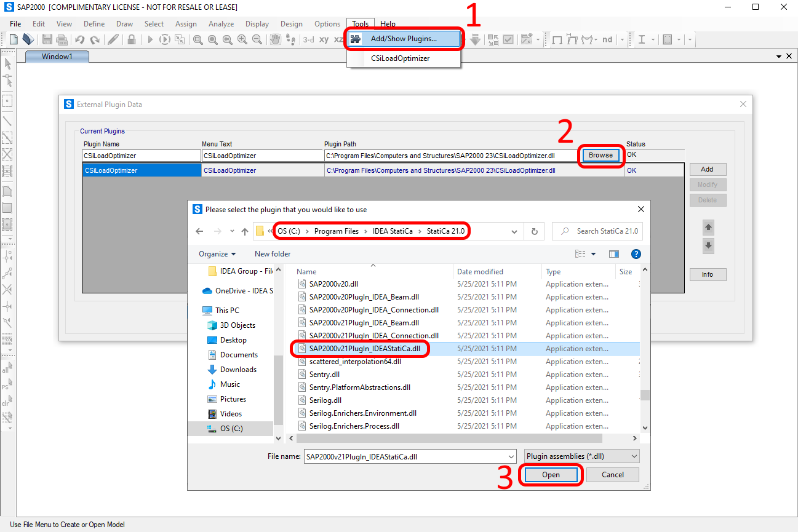798x532 pixels.
Task: Select the Pan hand tool
Action: point(274,39)
